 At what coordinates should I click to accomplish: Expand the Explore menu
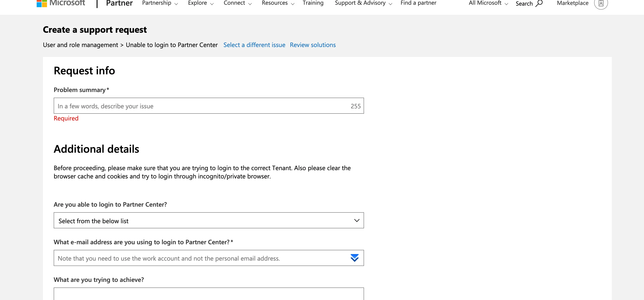pyautogui.click(x=201, y=3)
